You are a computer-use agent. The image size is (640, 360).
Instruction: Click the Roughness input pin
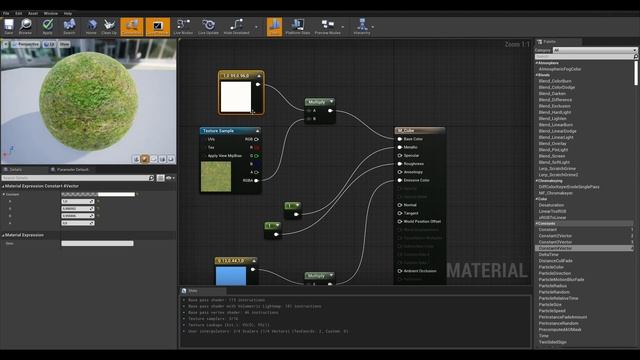[400, 164]
